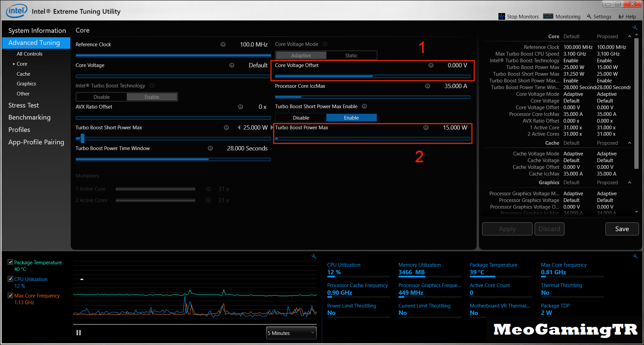Select Other under Advanced Tuning
The width and height of the screenshot is (644, 345).
coord(23,93)
